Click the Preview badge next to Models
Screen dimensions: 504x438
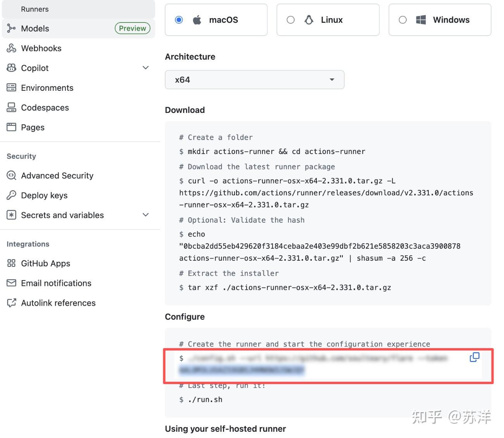pyautogui.click(x=133, y=28)
